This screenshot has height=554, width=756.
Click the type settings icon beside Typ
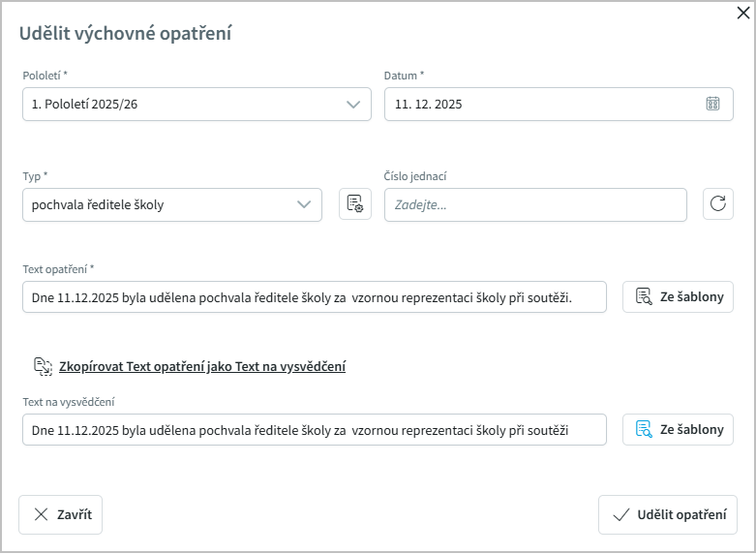click(355, 204)
